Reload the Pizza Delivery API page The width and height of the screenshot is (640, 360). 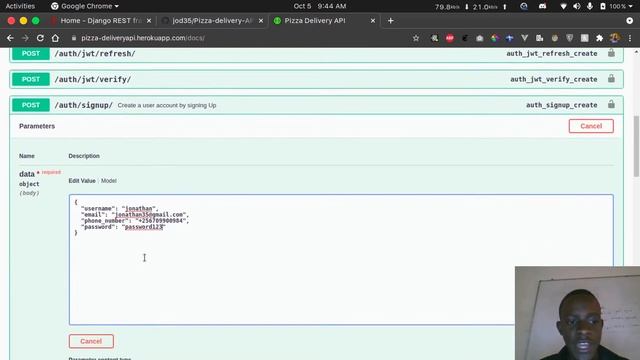click(x=40, y=38)
